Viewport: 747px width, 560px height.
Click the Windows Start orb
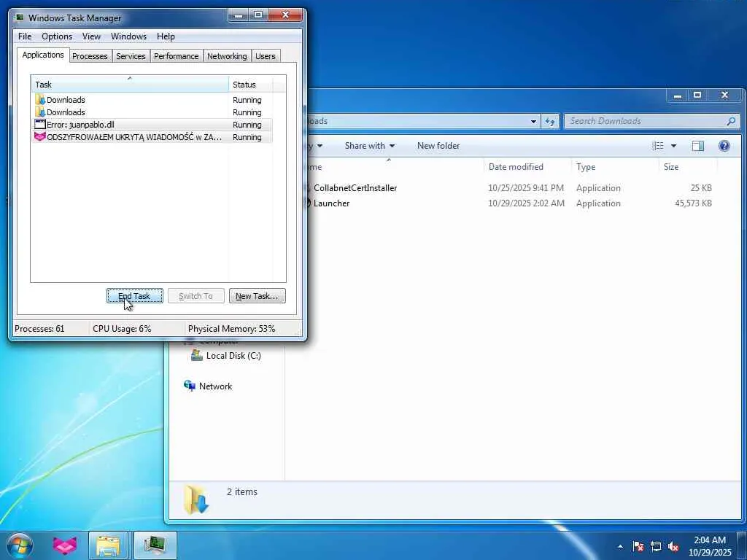click(x=20, y=545)
